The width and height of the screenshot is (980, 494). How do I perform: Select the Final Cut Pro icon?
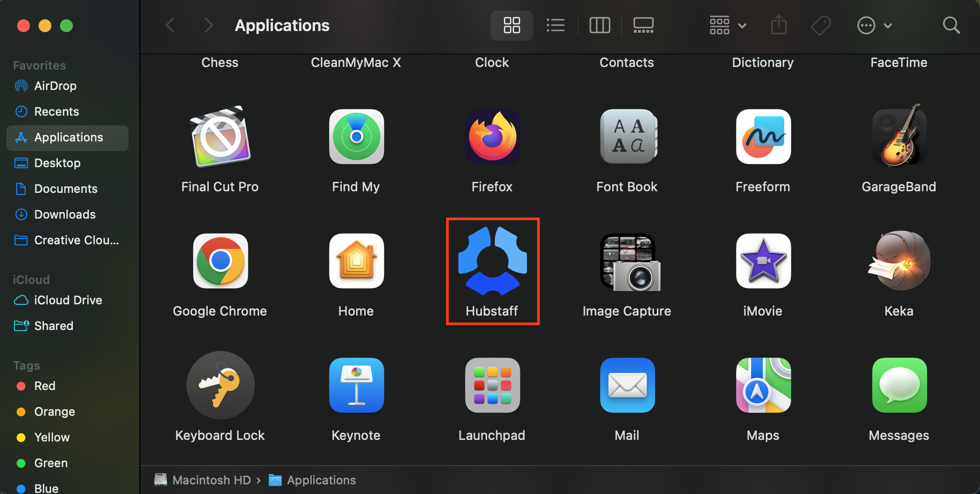[x=221, y=137]
